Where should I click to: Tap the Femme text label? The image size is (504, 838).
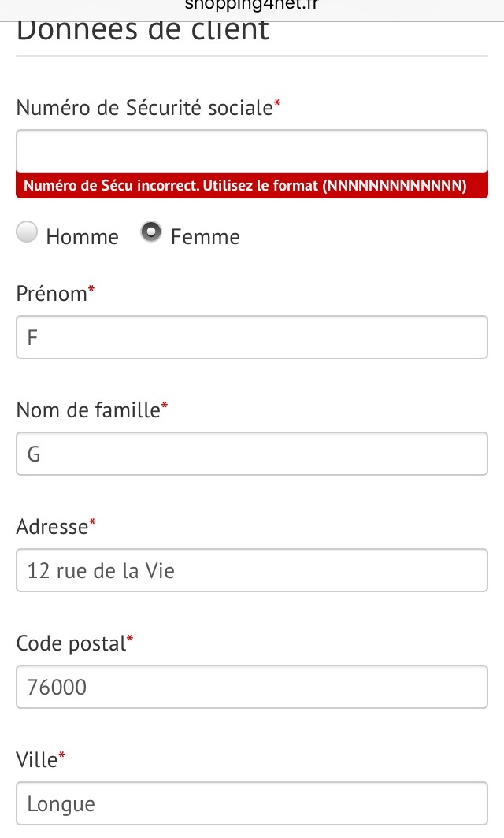[205, 237]
